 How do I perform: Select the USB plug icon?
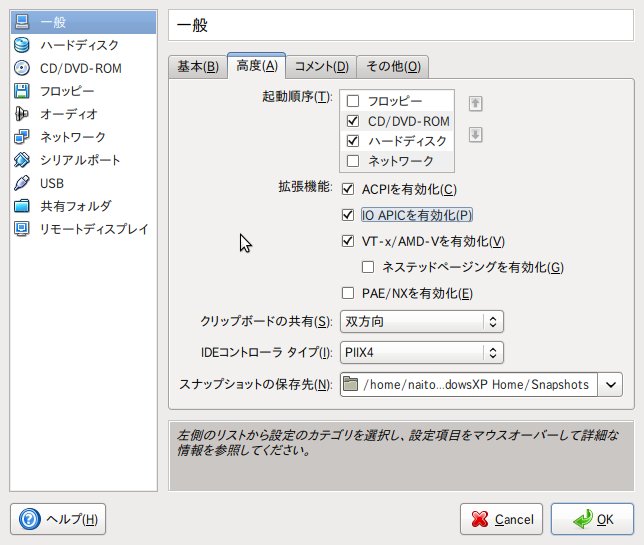click(22, 183)
